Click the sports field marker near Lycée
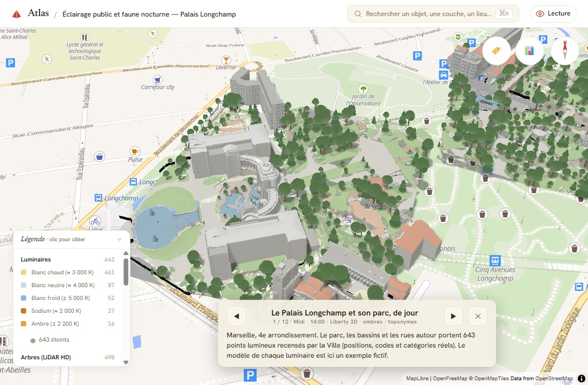Screen dimensions: 588x385 [x=47, y=59]
